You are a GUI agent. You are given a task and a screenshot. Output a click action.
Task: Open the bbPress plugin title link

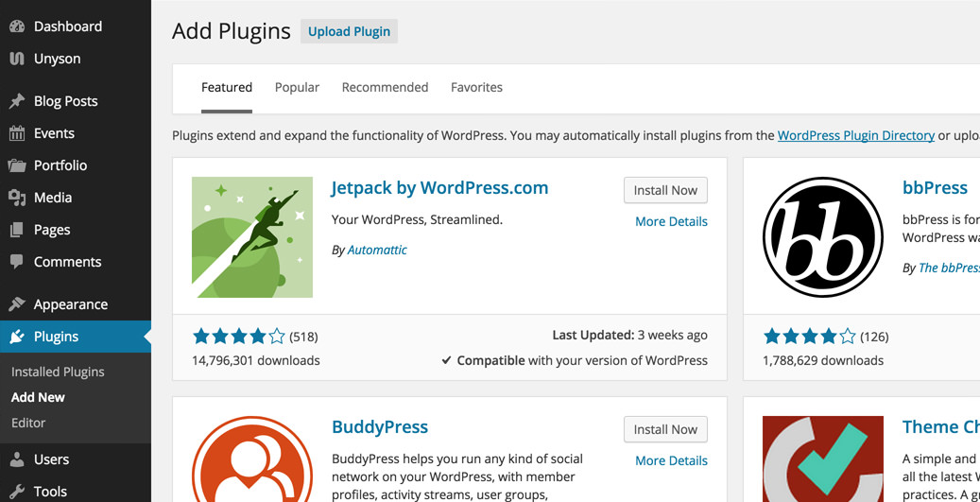point(935,187)
